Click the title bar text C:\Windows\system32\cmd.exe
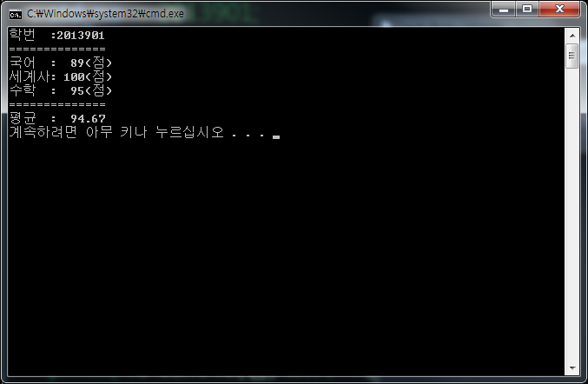Screen dimensions: 588x384 pyautogui.click(x=105, y=14)
